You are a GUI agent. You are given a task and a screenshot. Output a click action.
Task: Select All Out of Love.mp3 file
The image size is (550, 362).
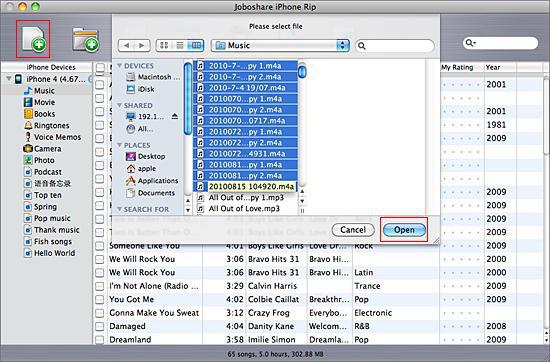246,208
